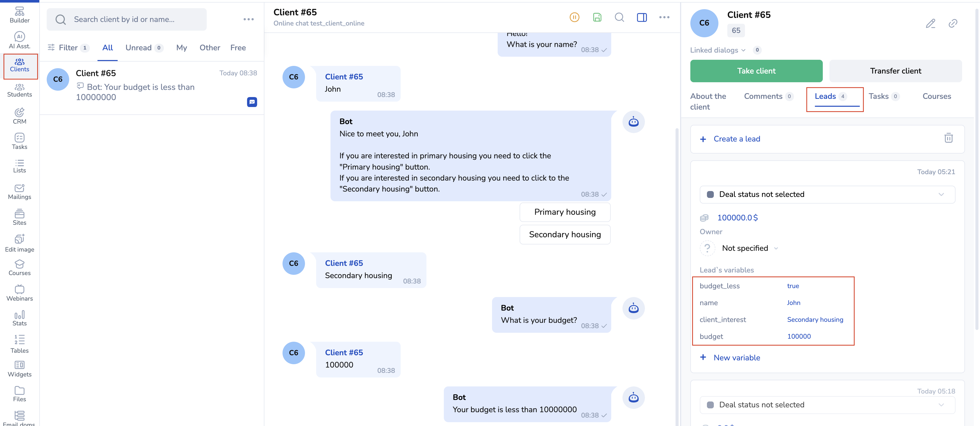
Task: Copy client link with chain icon
Action: (953, 23)
